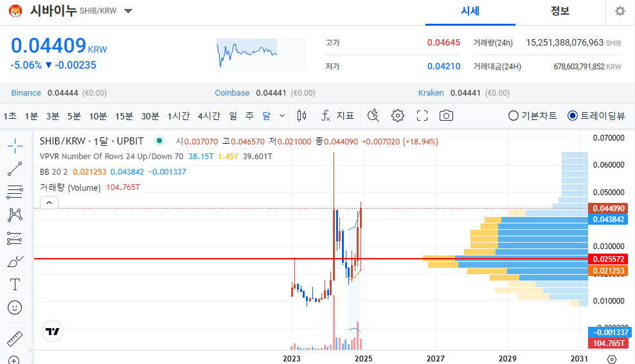
Task: Select the ruler measure tool
Action: tap(15, 339)
